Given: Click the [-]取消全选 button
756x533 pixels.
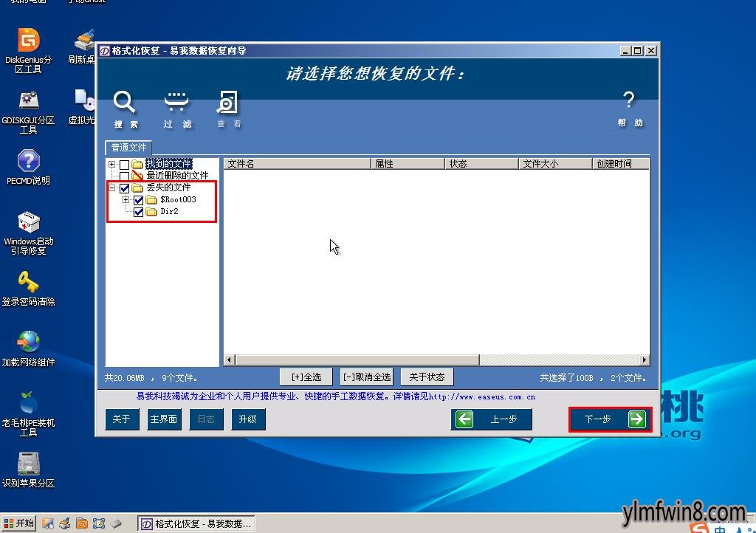Looking at the screenshot, I should 367,376.
